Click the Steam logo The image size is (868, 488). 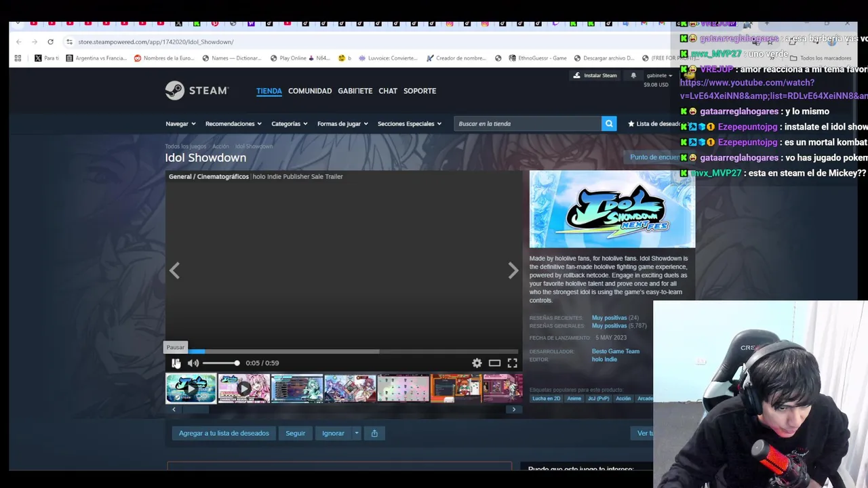(x=197, y=90)
